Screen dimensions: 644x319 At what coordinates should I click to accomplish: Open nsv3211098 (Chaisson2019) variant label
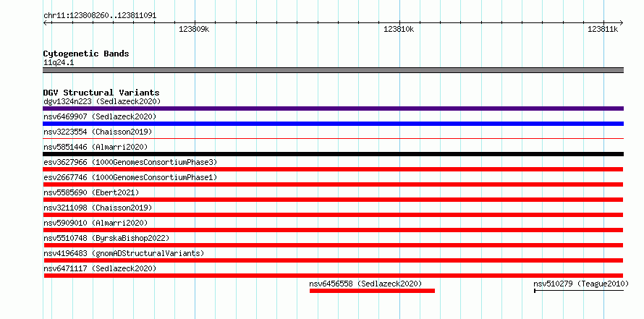pyautogui.click(x=98, y=208)
